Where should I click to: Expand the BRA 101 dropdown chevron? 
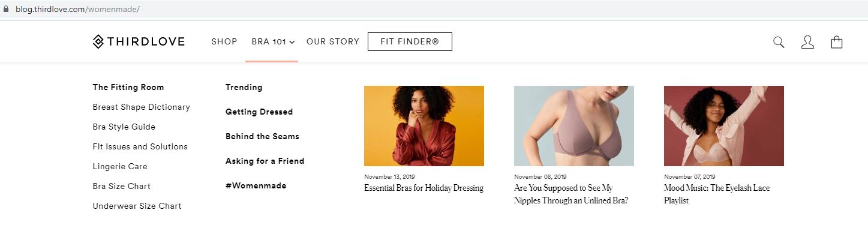pyautogui.click(x=292, y=42)
